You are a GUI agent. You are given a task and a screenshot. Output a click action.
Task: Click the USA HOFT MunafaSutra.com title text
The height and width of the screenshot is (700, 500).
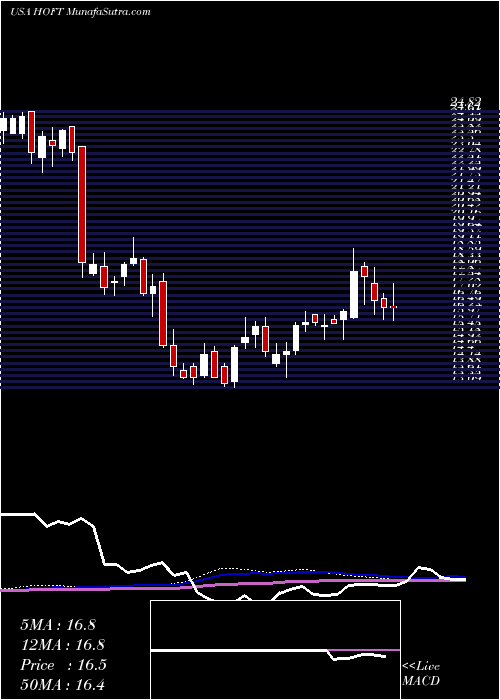(x=80, y=12)
